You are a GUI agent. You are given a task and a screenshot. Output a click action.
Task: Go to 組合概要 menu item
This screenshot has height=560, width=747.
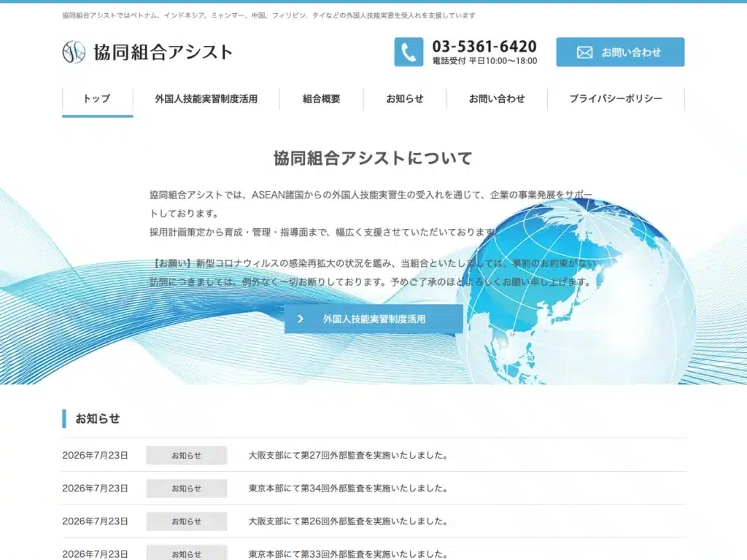(x=322, y=99)
